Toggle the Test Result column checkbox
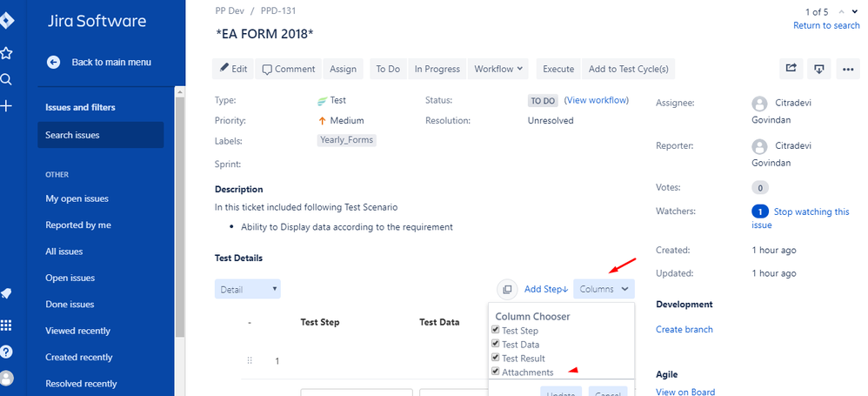 (x=496, y=358)
